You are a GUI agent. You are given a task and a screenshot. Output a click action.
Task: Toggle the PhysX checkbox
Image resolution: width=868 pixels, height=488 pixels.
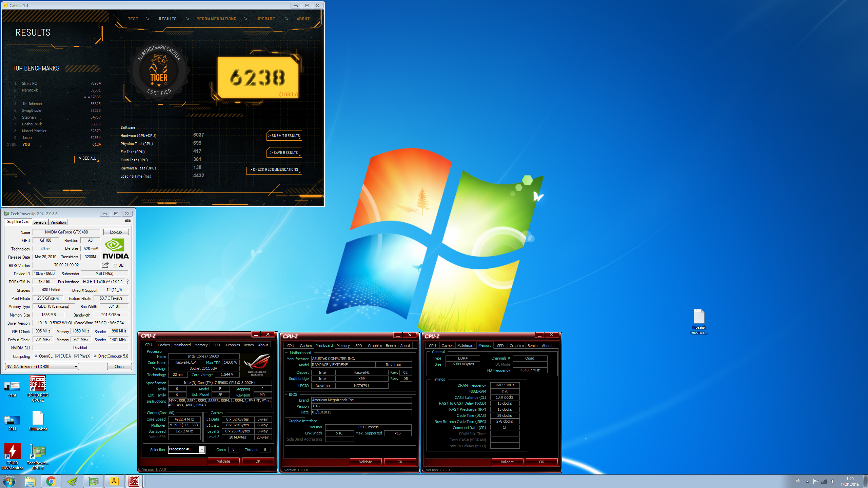coord(77,356)
